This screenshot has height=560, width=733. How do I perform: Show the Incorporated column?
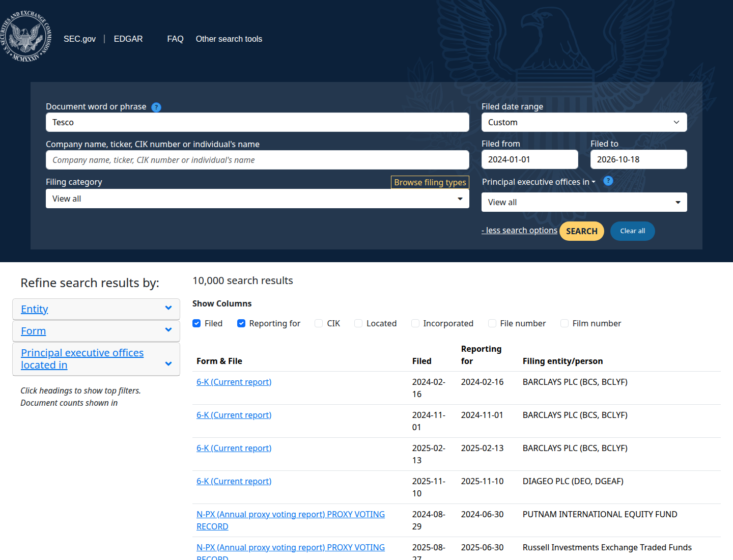tap(415, 323)
